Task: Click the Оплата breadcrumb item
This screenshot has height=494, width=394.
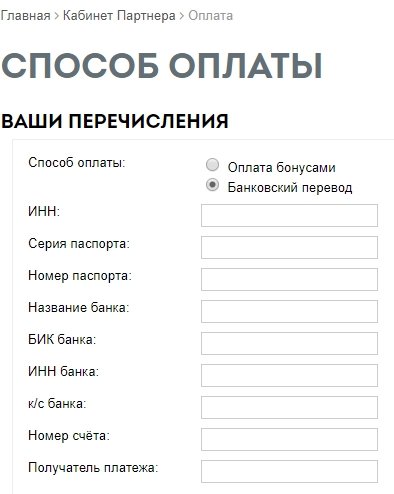Action: (x=210, y=16)
